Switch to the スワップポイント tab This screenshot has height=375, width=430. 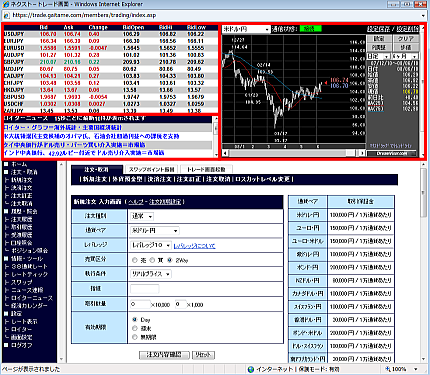point(151,169)
